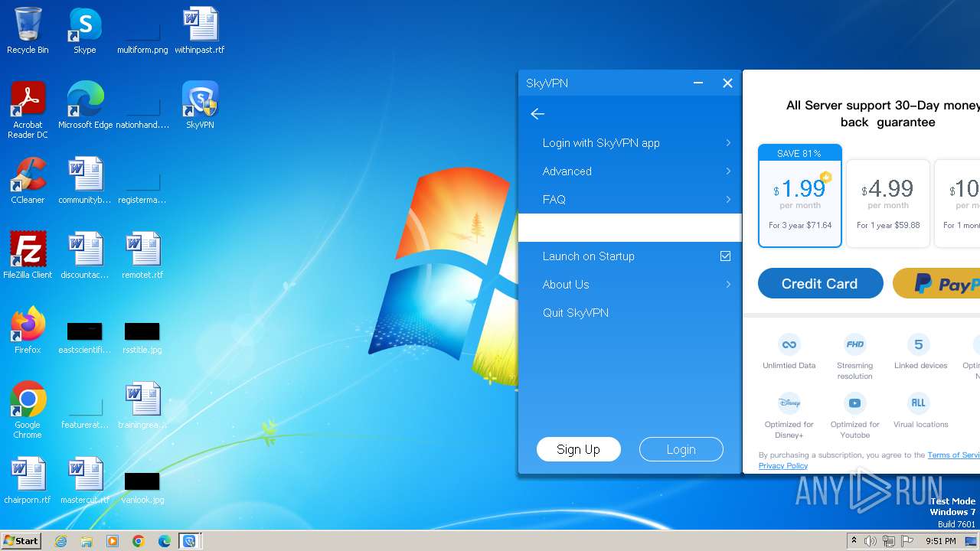980x551 pixels.
Task: Go back with the SkyVPN arrow
Action: click(537, 114)
